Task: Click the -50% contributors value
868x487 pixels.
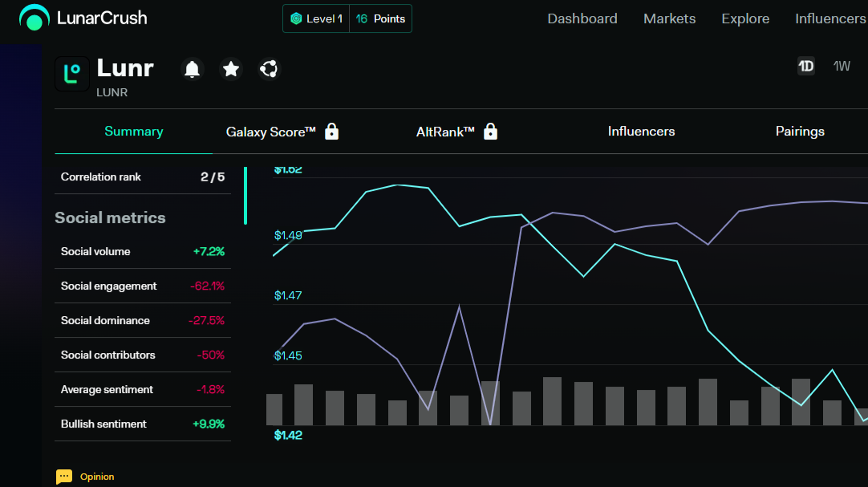Action: (211, 355)
